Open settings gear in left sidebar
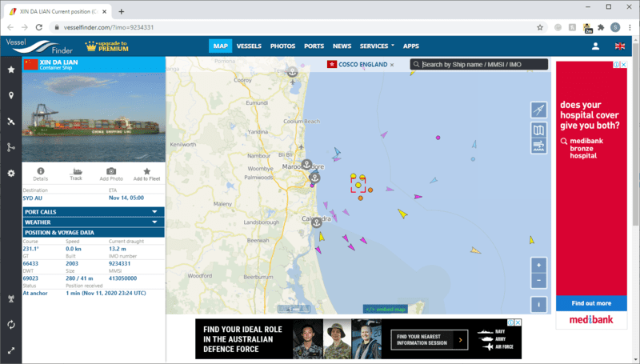Image resolution: width=640 pixels, height=364 pixels. coord(11,174)
